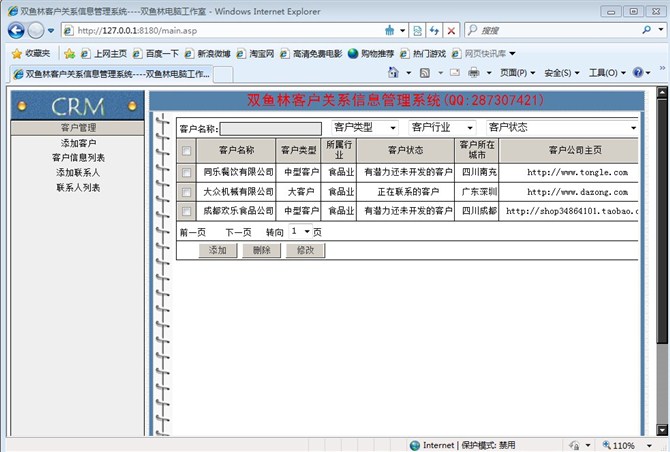Open 联系人列表 in the sidebar
The height and width of the screenshot is (452, 670).
point(78,188)
